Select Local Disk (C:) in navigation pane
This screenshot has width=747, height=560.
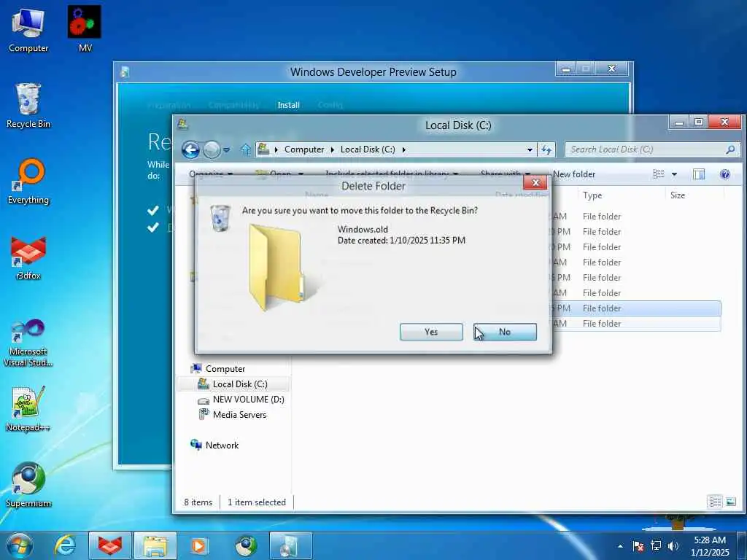233,384
